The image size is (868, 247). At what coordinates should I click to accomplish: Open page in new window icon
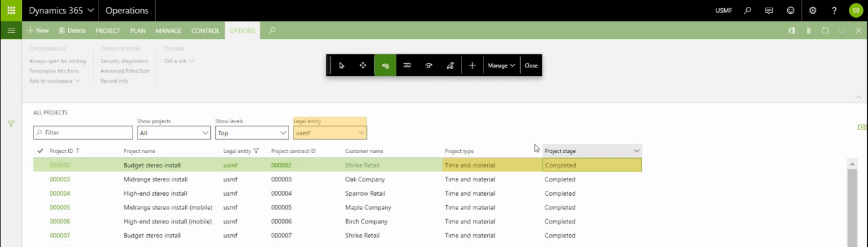(x=841, y=30)
